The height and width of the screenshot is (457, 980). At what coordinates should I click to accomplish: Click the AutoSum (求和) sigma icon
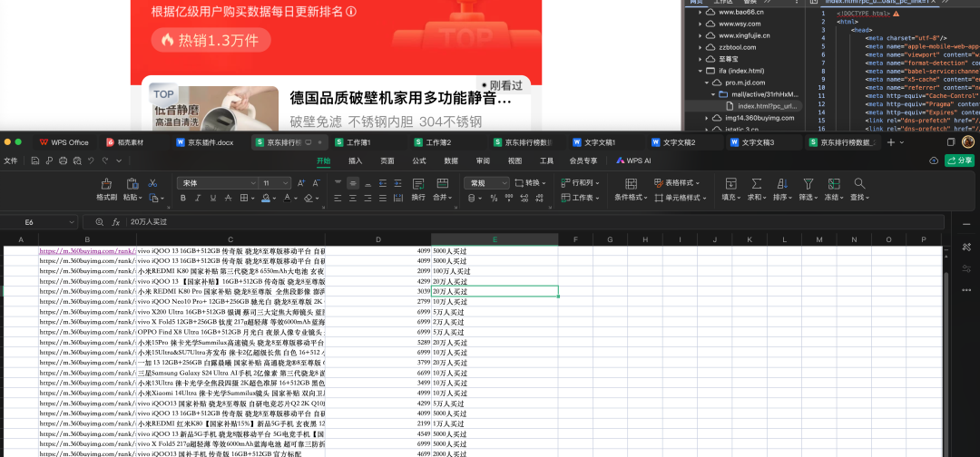click(756, 183)
